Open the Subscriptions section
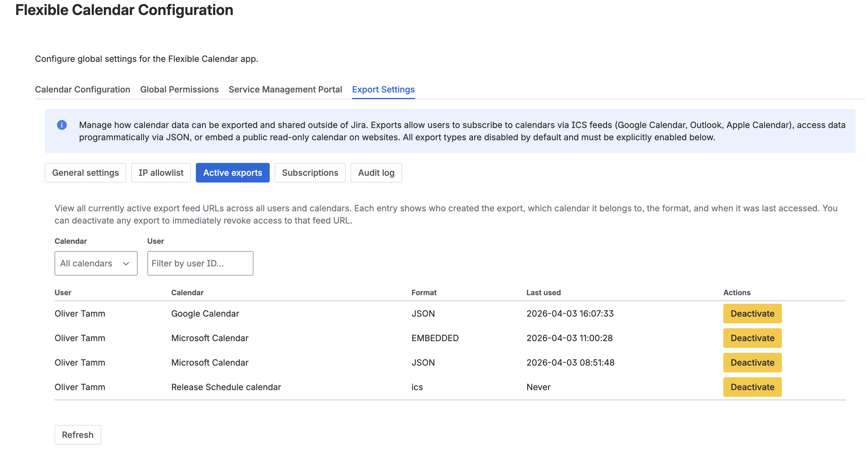This screenshot has width=868, height=463. 310,173
